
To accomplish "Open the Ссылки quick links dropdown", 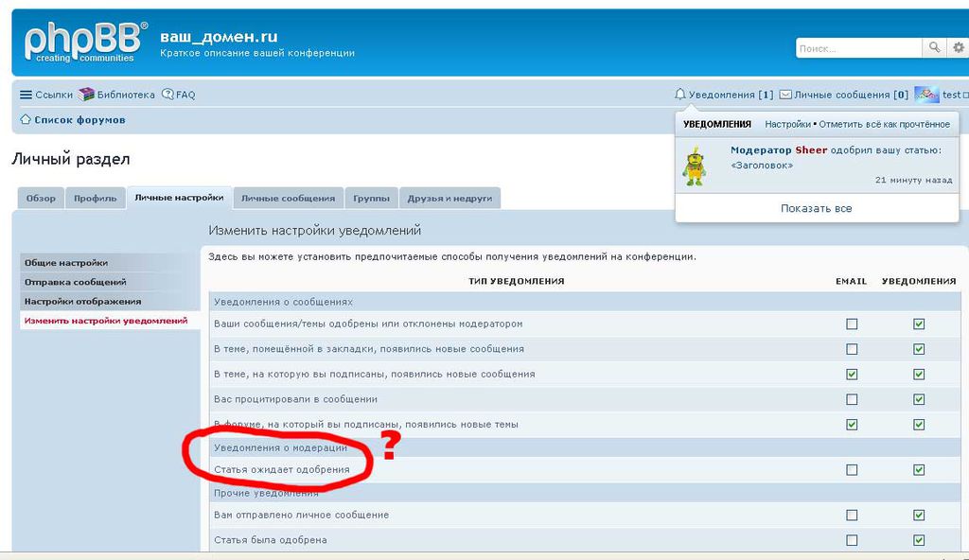I will tap(46, 95).
